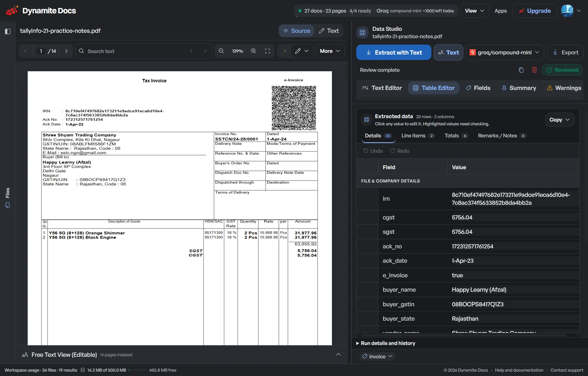Click the Extracted data table icon

[367, 120]
